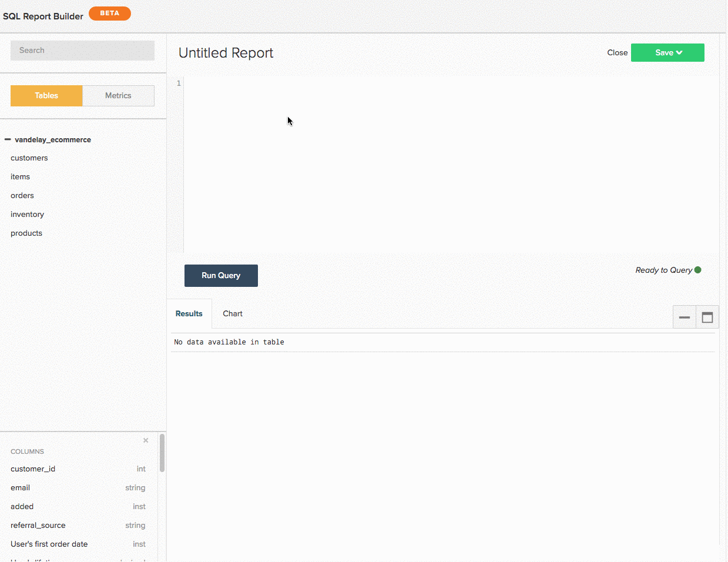Click the green status indicator dot

click(698, 270)
